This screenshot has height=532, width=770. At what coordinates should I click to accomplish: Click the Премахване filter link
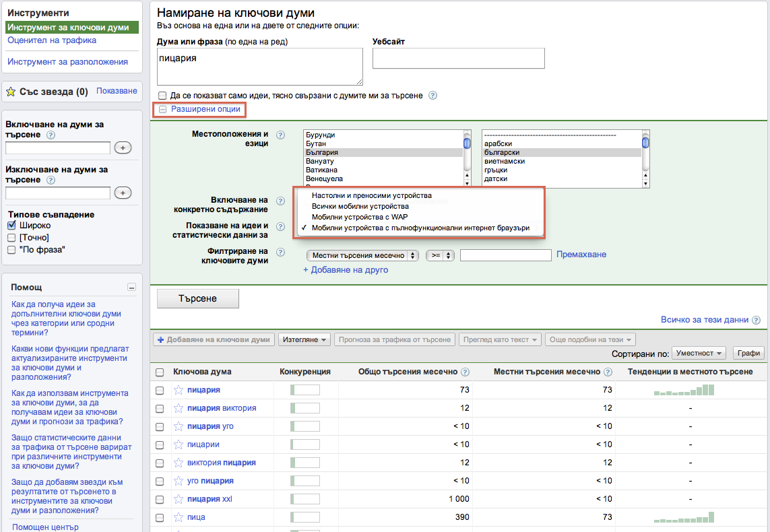[581, 255]
